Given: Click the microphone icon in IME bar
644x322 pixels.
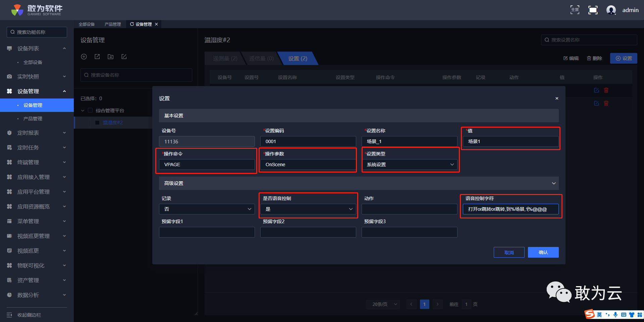Looking at the screenshot, I should [x=615, y=315].
